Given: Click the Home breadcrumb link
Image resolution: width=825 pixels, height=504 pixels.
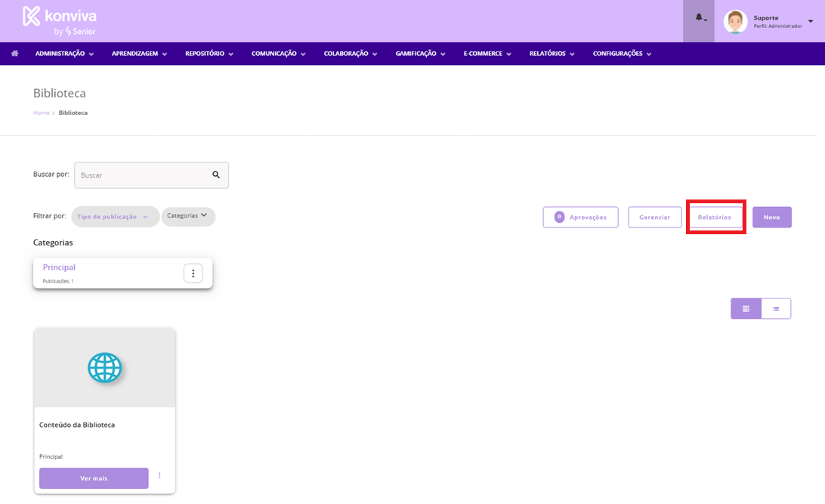Looking at the screenshot, I should tap(41, 113).
